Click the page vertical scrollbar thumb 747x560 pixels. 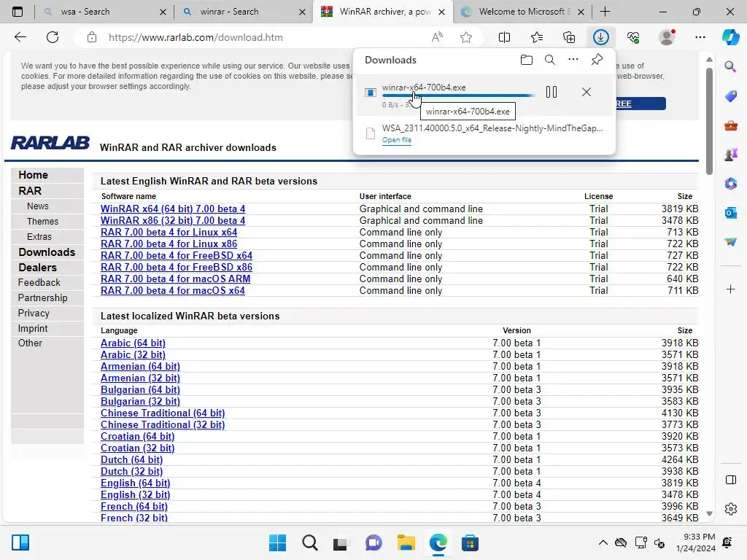[x=709, y=122]
